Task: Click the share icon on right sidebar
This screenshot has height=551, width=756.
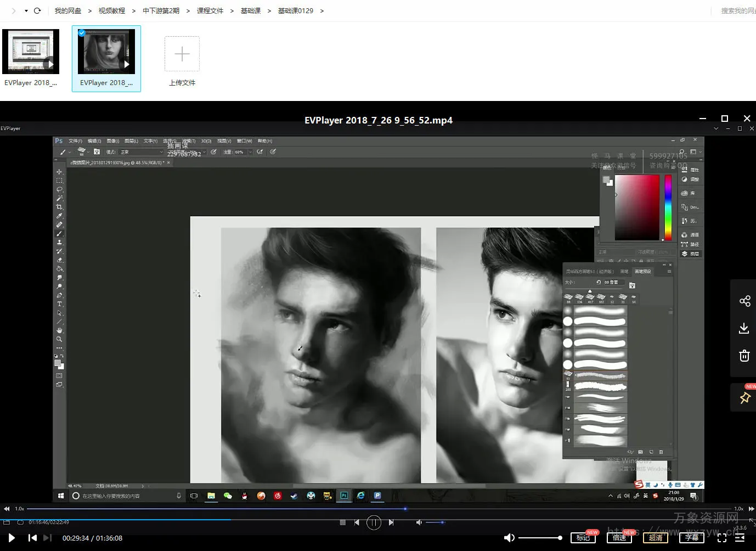Action: [x=744, y=301]
